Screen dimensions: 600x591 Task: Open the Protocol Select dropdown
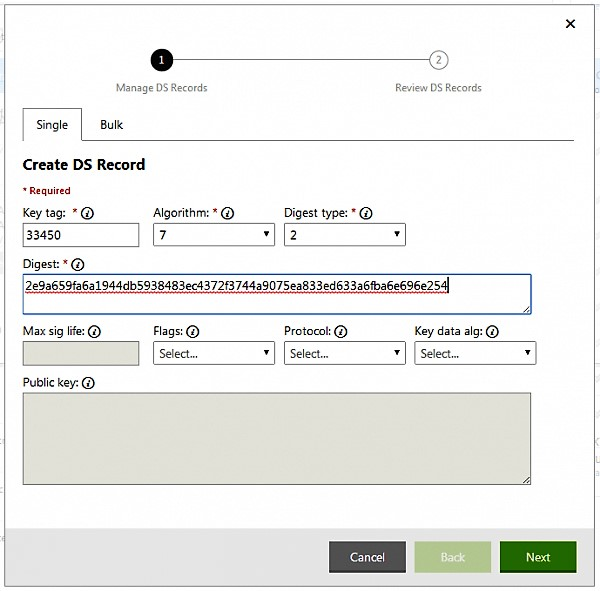[x=345, y=353]
